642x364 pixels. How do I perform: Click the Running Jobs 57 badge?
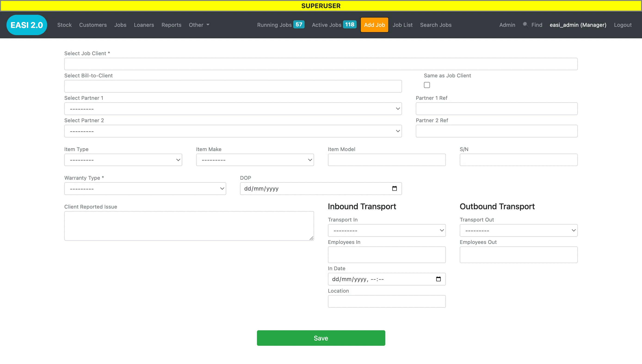[299, 24]
